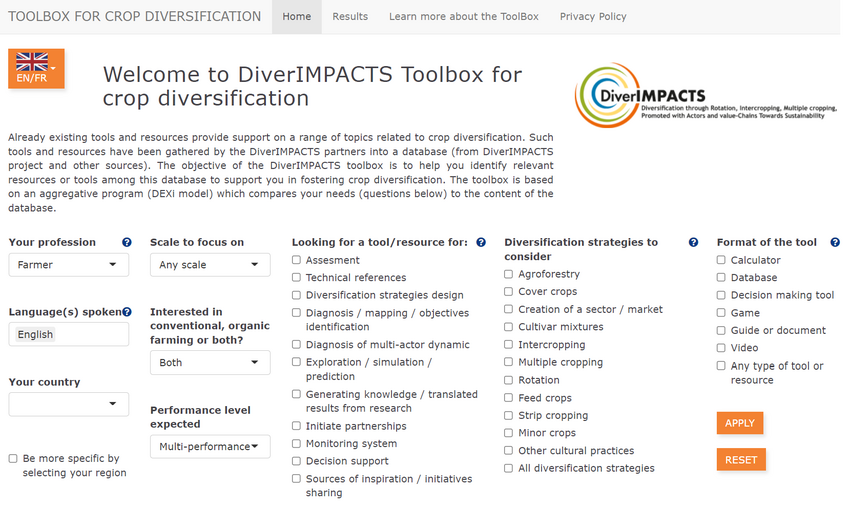The image size is (850, 508).
Task: Click the orange RESET button
Action: [x=741, y=460]
